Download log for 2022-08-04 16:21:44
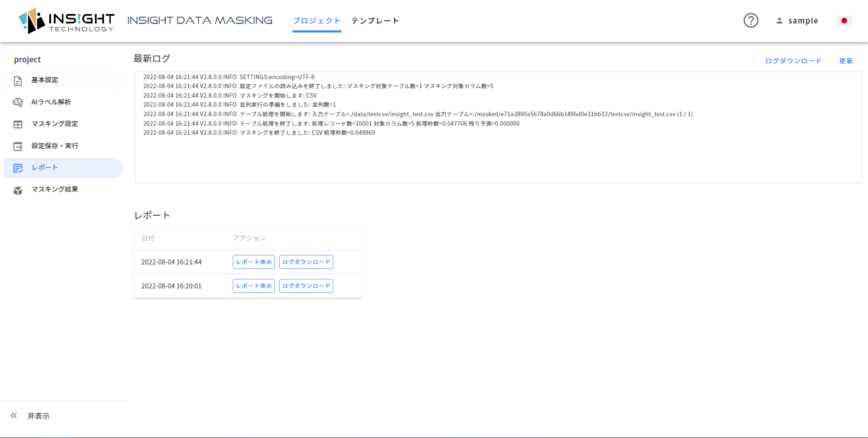868x438 pixels. point(306,262)
